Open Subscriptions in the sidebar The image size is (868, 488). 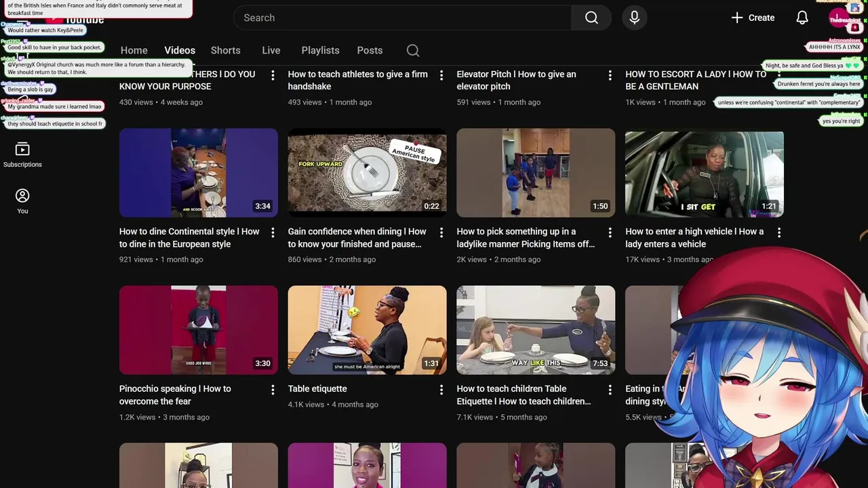coord(22,155)
